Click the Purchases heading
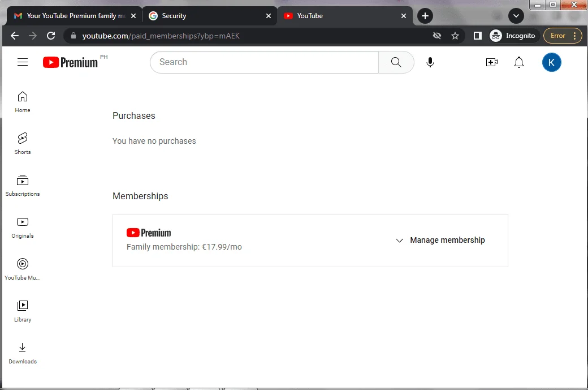This screenshot has width=588, height=390. [134, 115]
